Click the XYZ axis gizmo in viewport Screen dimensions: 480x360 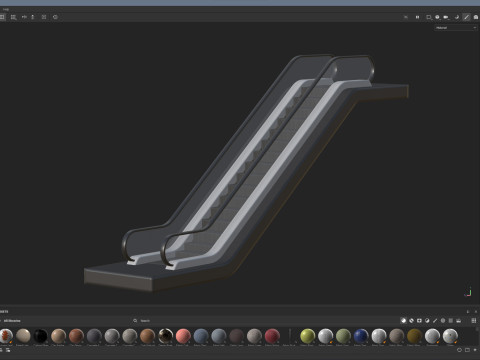[x=468, y=292]
